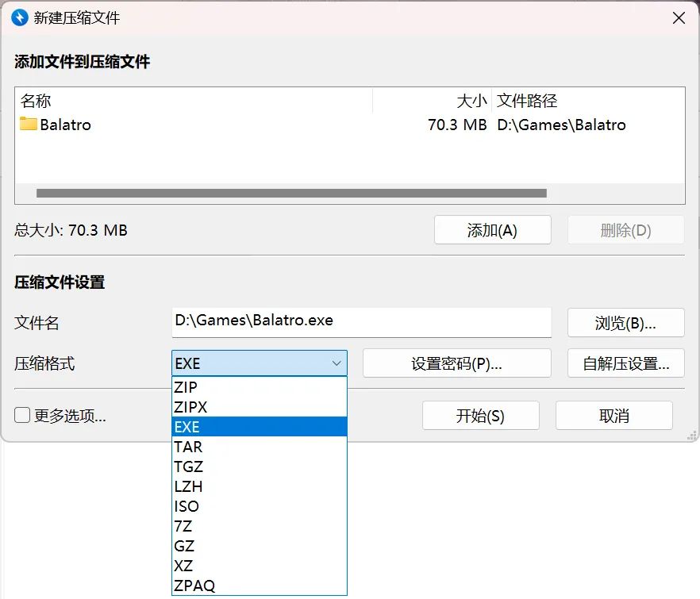Close the 新建压缩文件 dialog
The image size is (700, 599).
pos(679,18)
